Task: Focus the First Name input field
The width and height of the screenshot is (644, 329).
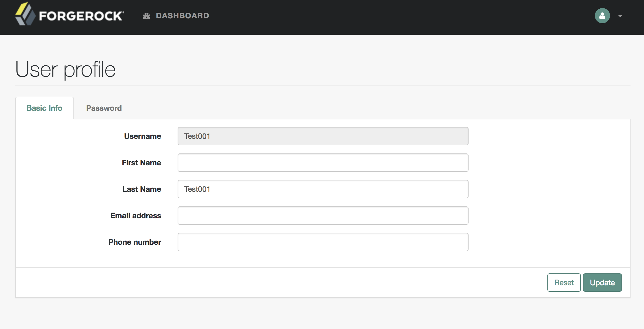Action: tap(323, 163)
